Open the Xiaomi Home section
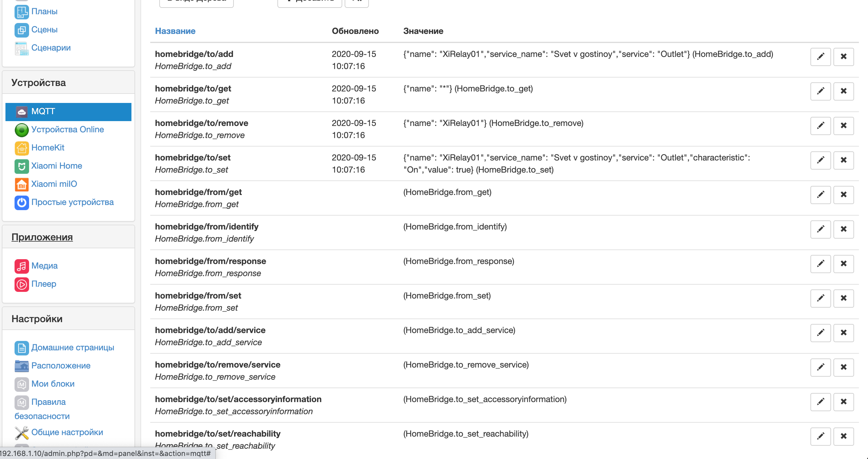Screen dimensions: 868x459 tap(57, 166)
